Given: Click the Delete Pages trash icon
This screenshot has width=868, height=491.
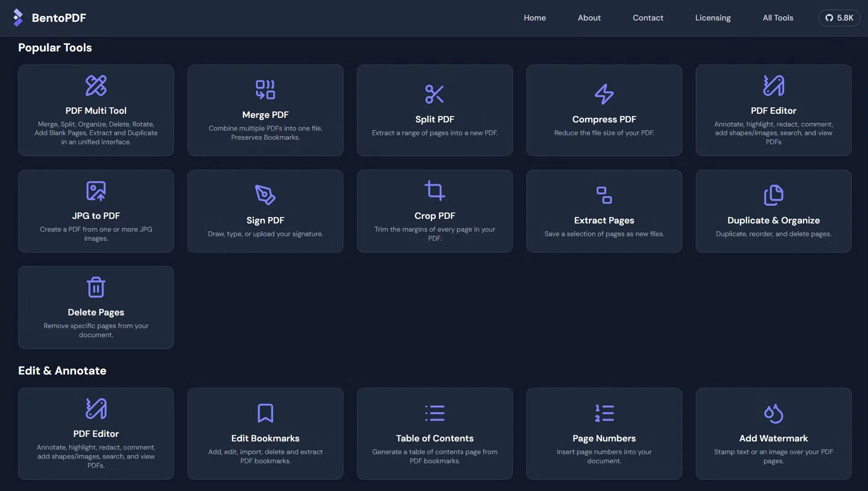Looking at the screenshot, I should tap(96, 287).
